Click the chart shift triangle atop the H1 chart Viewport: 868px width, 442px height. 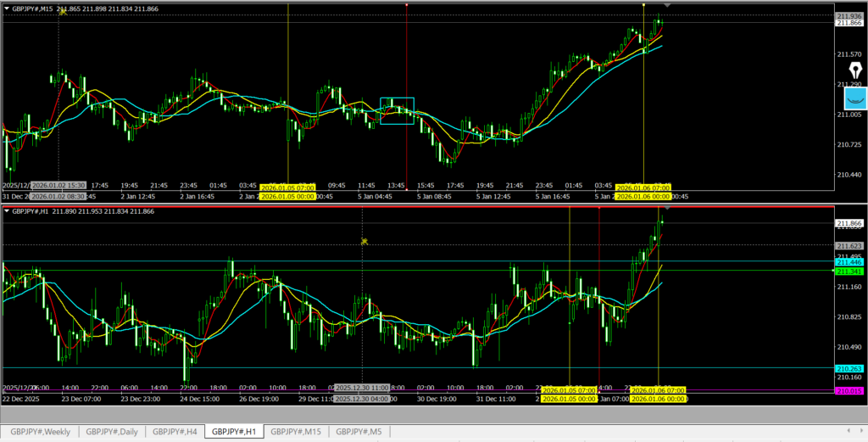click(x=668, y=208)
